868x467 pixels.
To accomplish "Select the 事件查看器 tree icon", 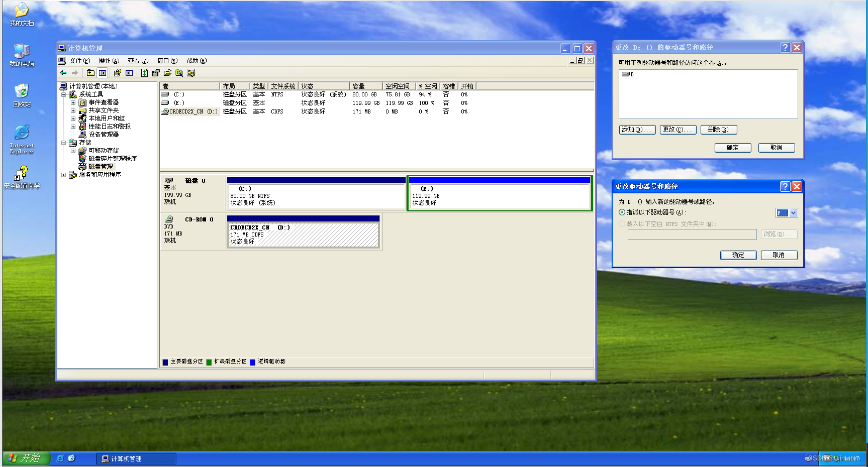I will [82, 102].
